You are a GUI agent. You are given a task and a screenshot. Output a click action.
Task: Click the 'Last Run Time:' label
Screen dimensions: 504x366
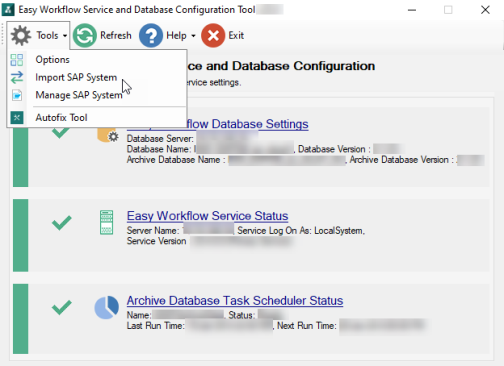point(155,326)
